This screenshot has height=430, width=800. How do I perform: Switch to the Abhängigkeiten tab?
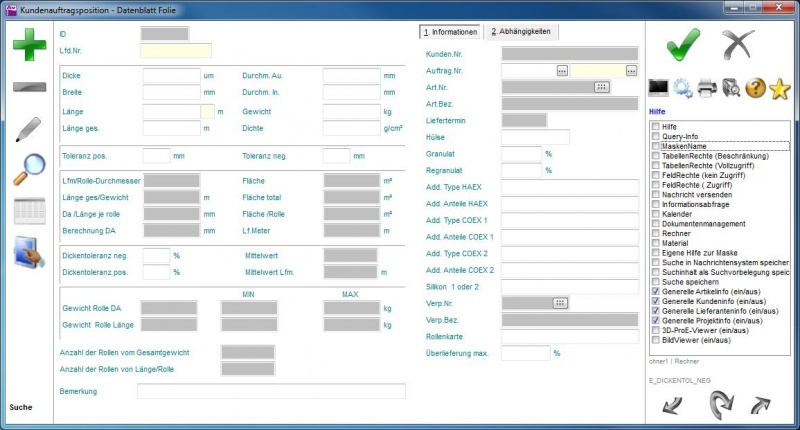520,32
